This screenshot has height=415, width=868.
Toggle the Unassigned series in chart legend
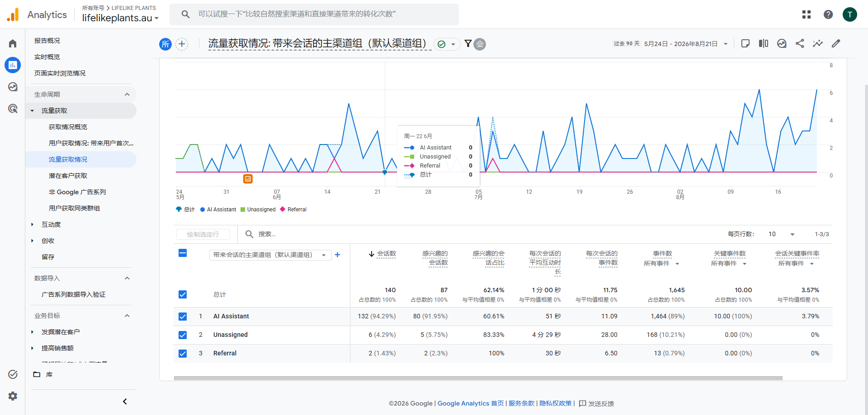pyautogui.click(x=258, y=210)
